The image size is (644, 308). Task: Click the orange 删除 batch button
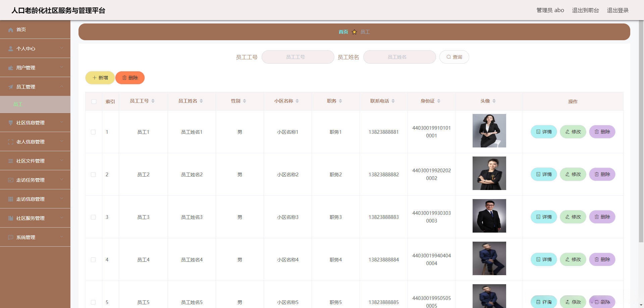pos(130,78)
